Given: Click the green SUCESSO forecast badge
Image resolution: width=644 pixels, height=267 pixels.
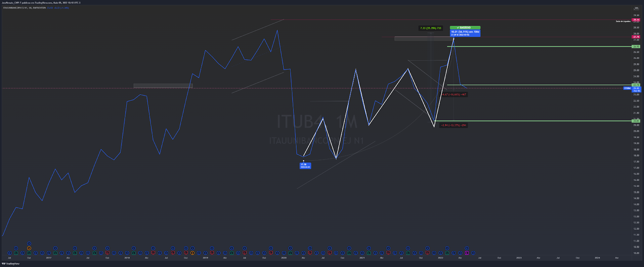Looking at the screenshot, I should coord(465,27).
